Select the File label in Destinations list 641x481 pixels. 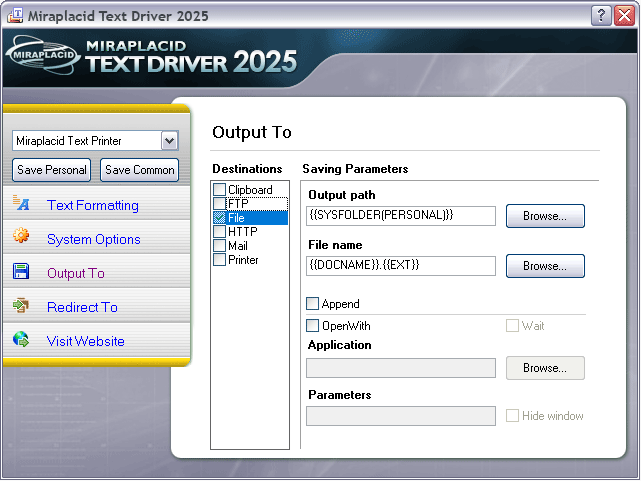click(x=236, y=217)
